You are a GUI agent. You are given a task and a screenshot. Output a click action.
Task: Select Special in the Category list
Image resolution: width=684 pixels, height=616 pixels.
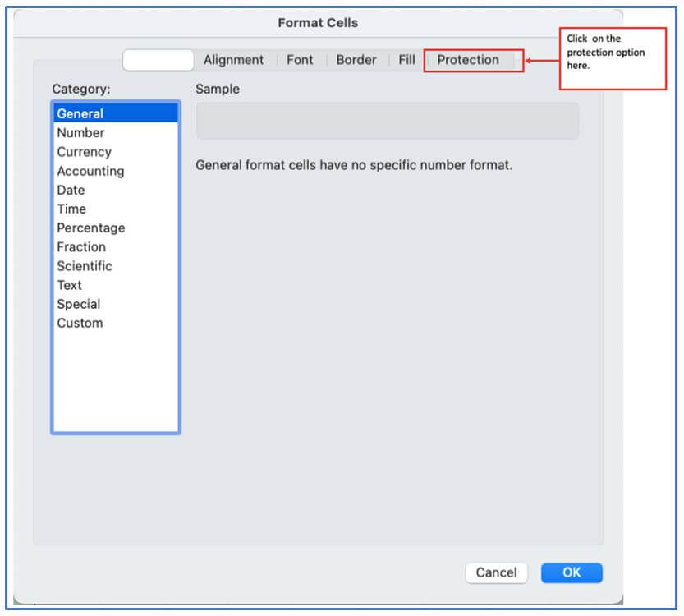pos(116,304)
